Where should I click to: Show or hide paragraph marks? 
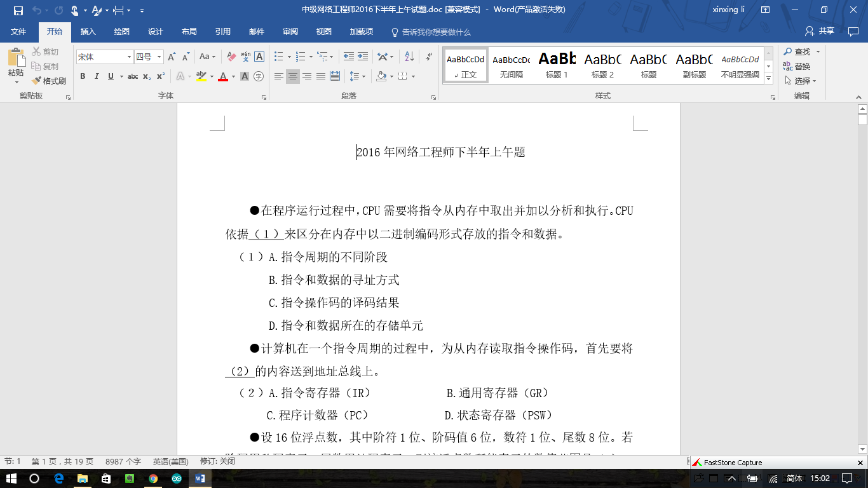[429, 57]
